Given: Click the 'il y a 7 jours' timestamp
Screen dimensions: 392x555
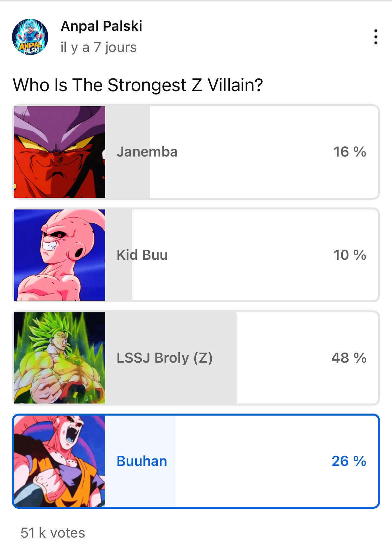Looking at the screenshot, I should (99, 47).
